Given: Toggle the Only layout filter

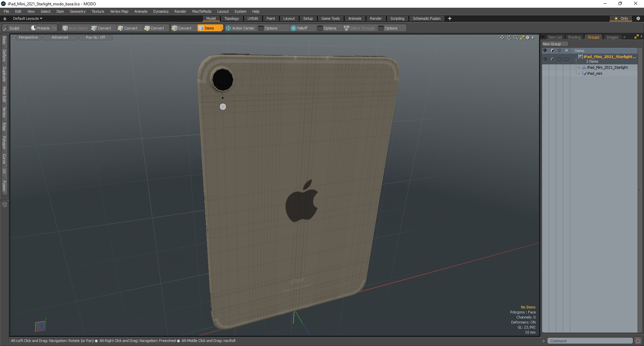Looking at the screenshot, I should coord(621,18).
